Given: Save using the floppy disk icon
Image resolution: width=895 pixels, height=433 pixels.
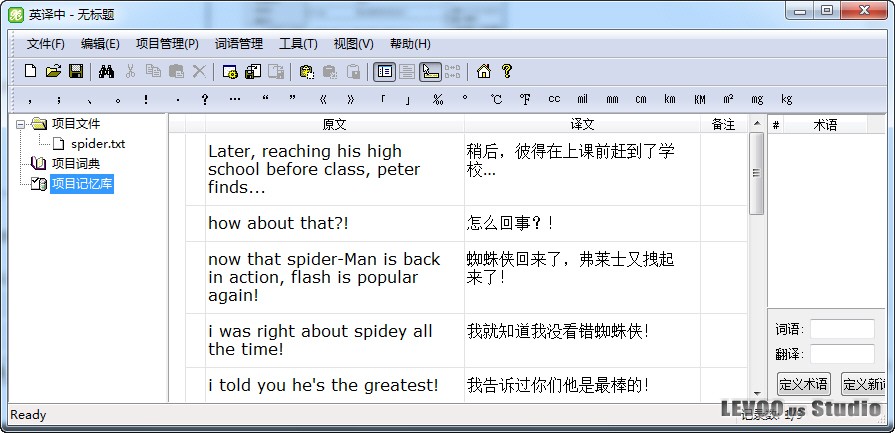Looking at the screenshot, I should click(76, 71).
